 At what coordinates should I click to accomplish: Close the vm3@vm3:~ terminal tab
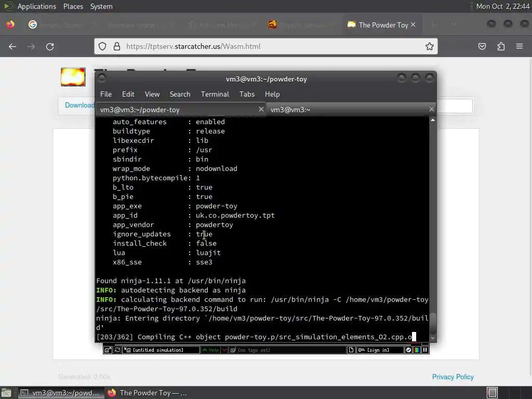pos(431,109)
